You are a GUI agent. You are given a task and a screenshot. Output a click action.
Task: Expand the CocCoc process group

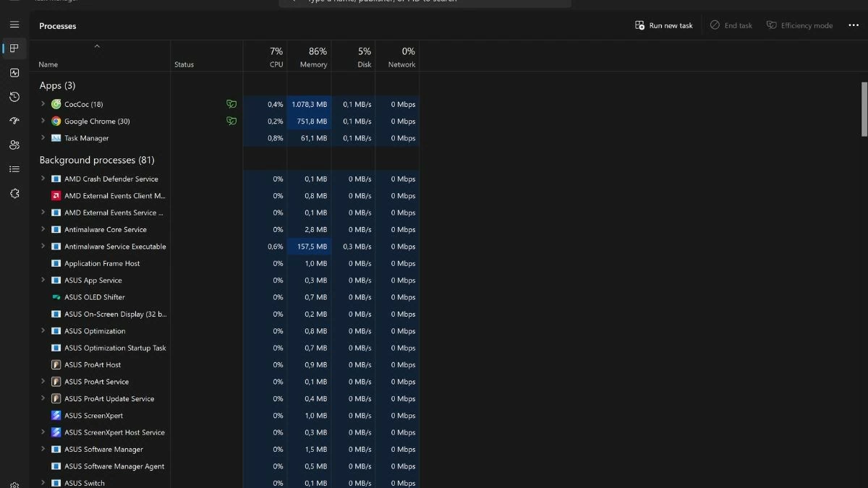coord(43,104)
